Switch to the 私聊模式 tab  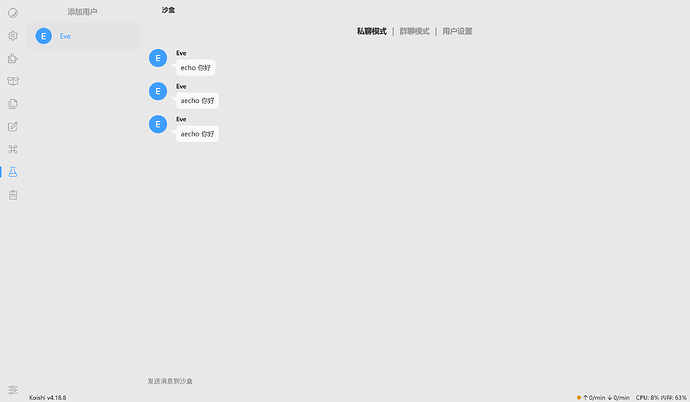point(372,31)
